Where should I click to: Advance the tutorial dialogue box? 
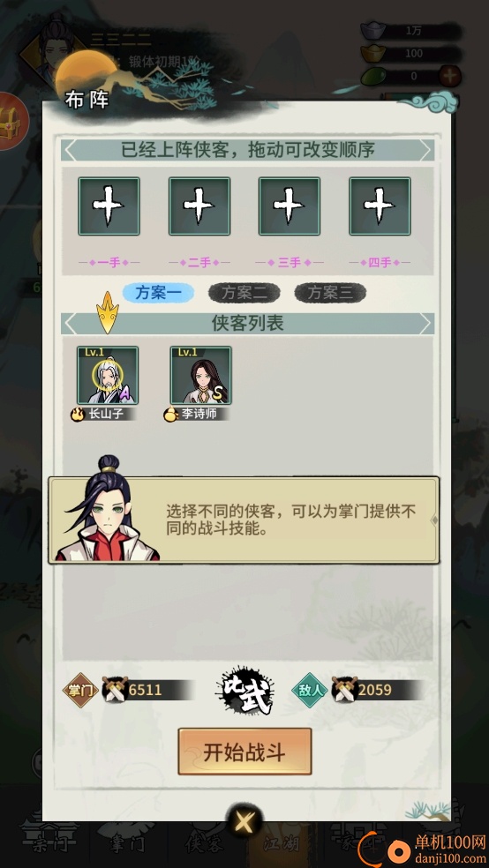(244, 520)
